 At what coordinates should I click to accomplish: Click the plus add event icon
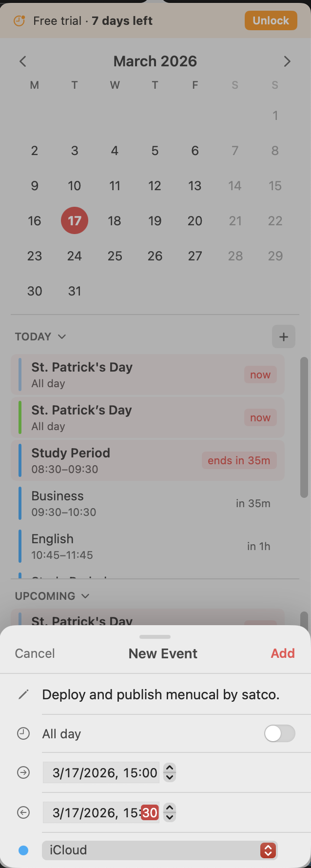[x=284, y=336]
